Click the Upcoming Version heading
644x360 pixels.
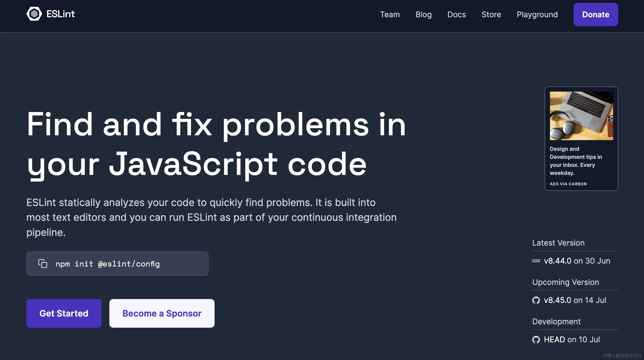[x=566, y=282]
